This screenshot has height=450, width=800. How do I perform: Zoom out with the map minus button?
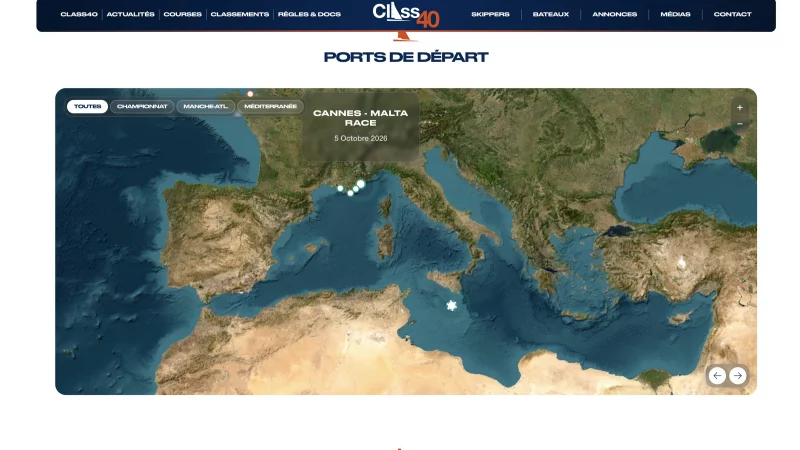[739, 124]
